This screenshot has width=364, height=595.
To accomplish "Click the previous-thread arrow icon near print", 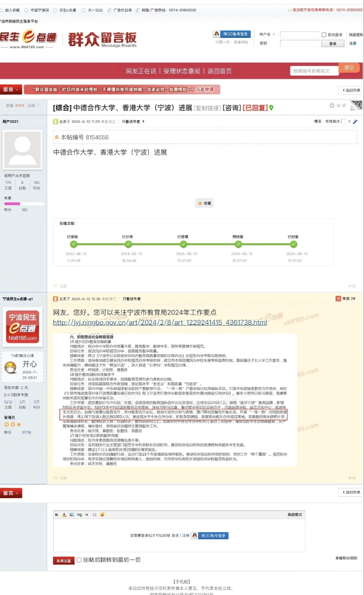I will pos(338,105).
